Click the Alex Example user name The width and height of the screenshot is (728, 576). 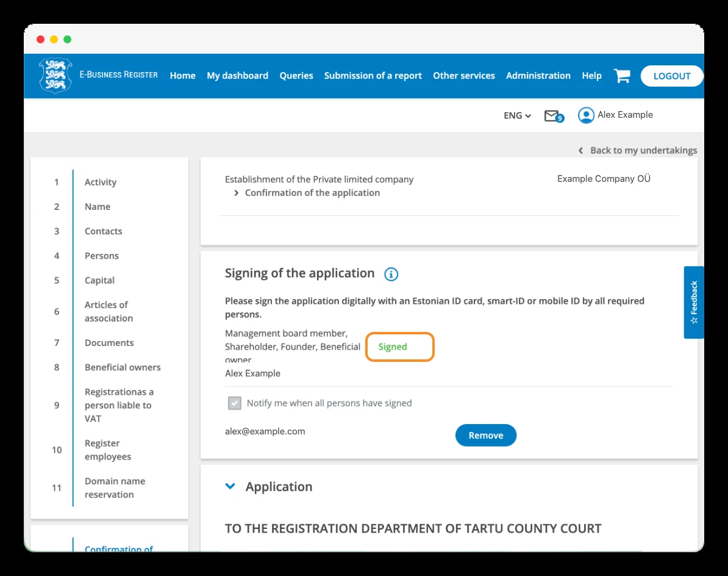pyautogui.click(x=625, y=115)
